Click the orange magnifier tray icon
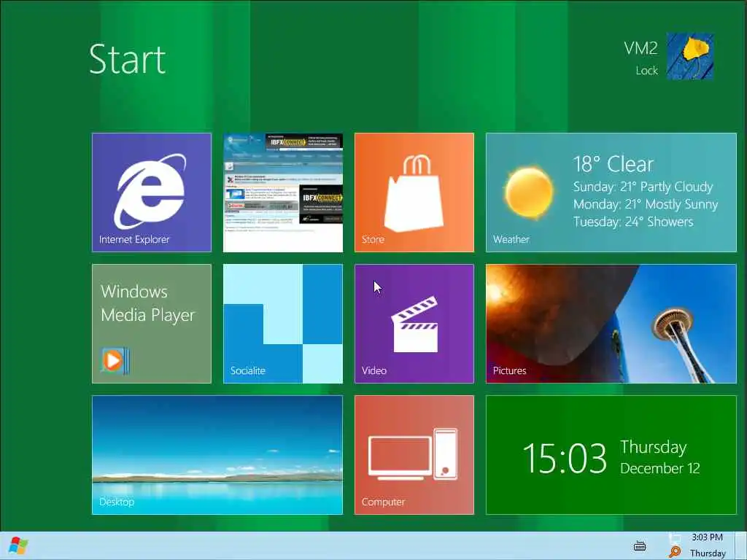 (675, 552)
